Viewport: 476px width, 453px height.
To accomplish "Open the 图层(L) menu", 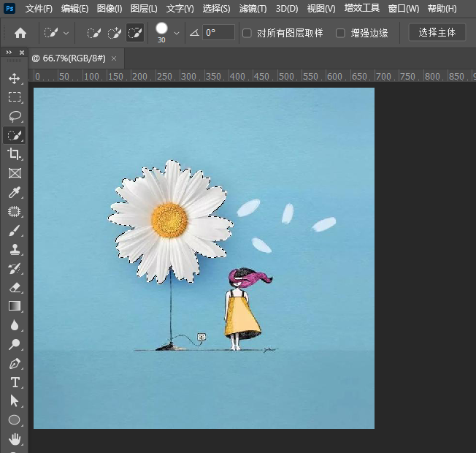I will point(144,9).
